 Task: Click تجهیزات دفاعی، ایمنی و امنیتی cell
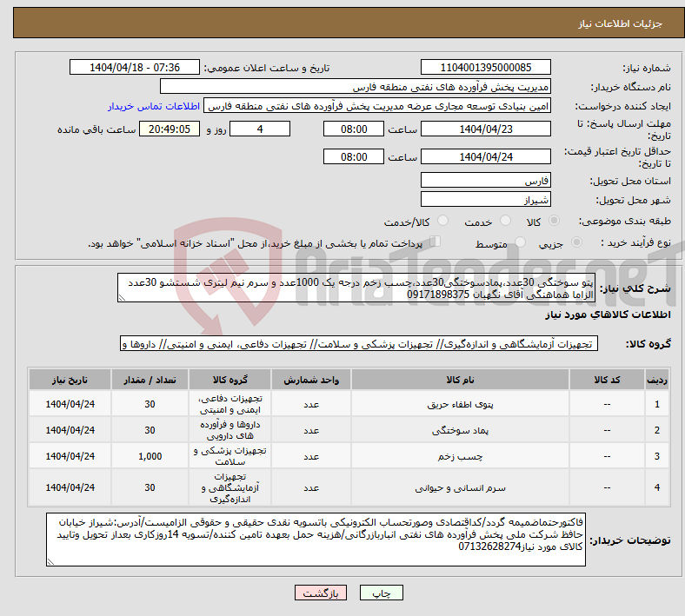point(229,404)
